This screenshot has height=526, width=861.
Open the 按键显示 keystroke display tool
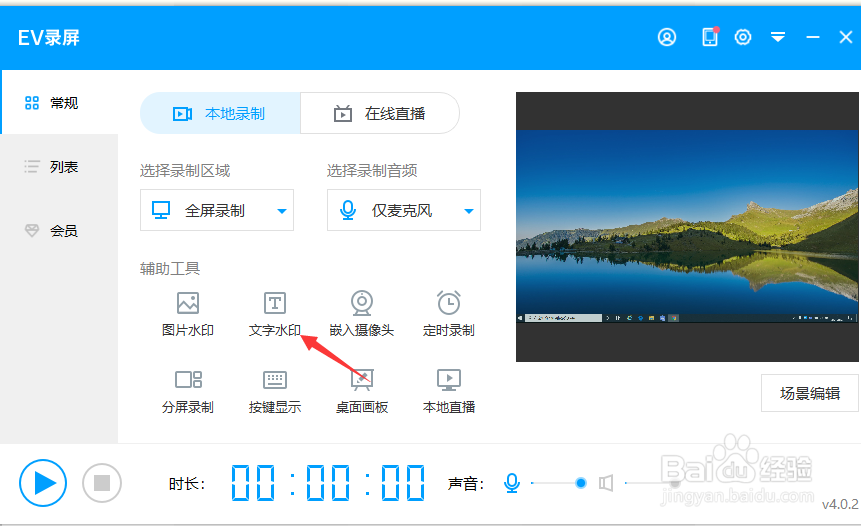275,391
